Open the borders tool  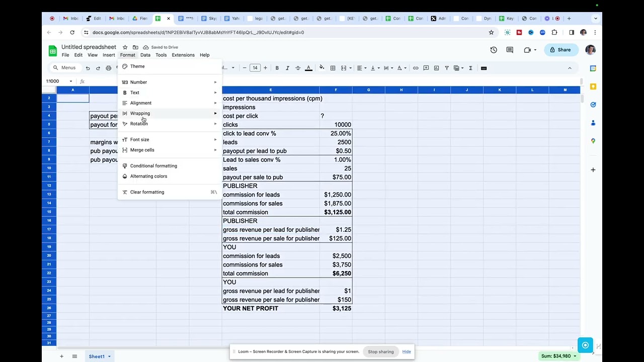[x=333, y=68]
